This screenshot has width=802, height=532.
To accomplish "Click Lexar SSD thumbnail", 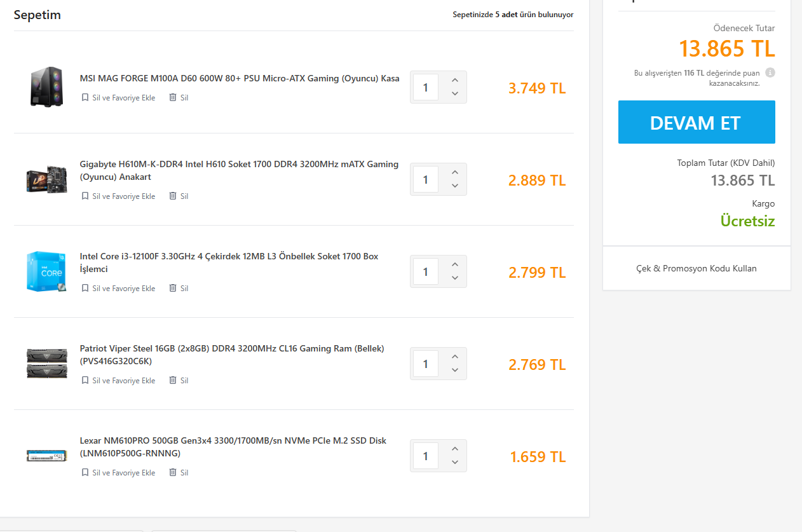I will coord(46,456).
